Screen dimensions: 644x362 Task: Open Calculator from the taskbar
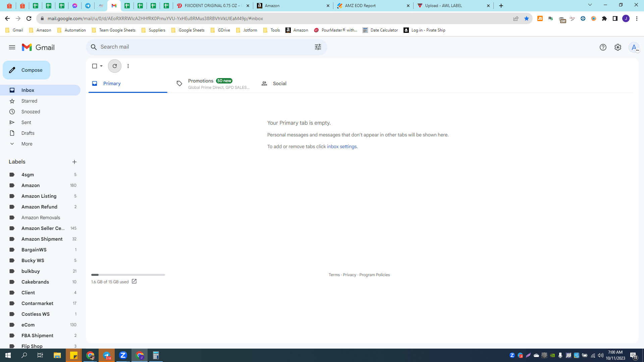point(156,355)
